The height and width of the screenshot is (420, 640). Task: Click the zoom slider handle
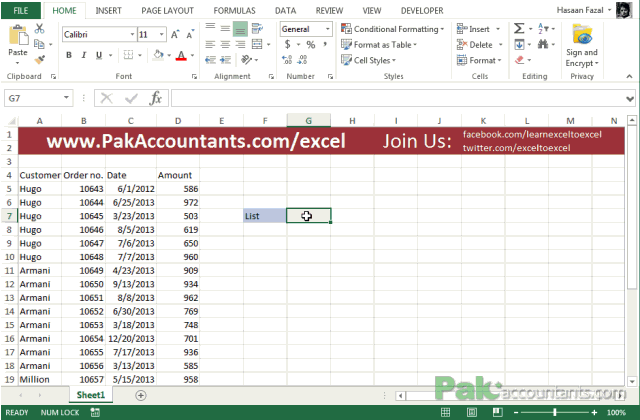tap(555, 412)
